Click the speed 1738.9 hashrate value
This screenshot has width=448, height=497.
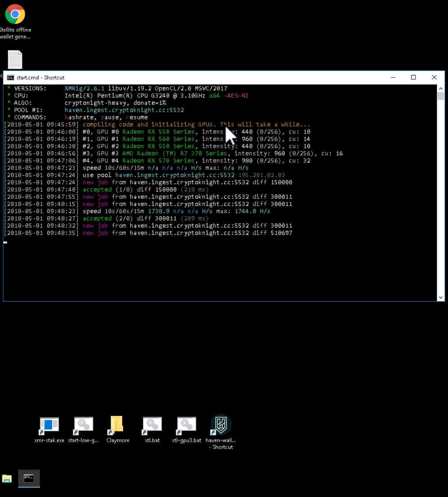pyautogui.click(x=159, y=211)
